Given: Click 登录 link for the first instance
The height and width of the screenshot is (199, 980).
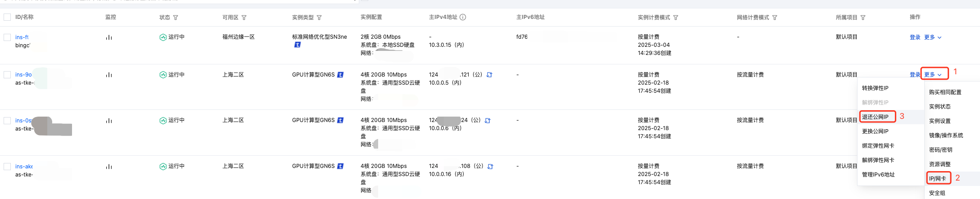Looking at the screenshot, I should (915, 37).
